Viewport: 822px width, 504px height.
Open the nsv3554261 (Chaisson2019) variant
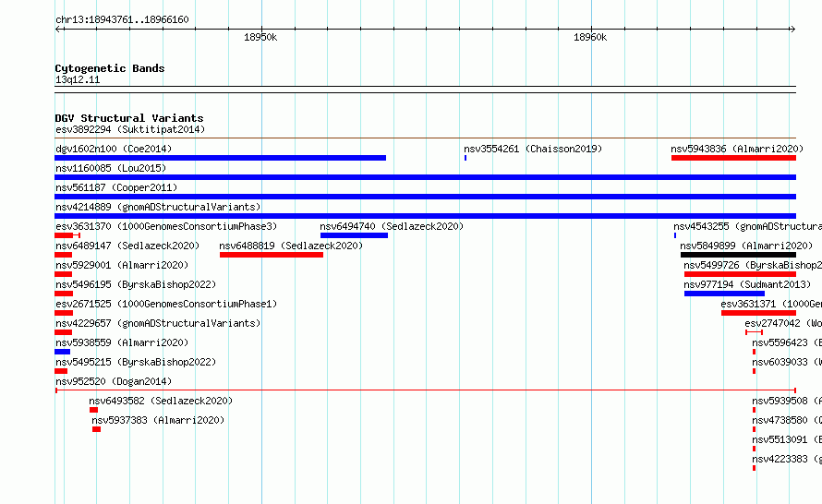pos(533,149)
